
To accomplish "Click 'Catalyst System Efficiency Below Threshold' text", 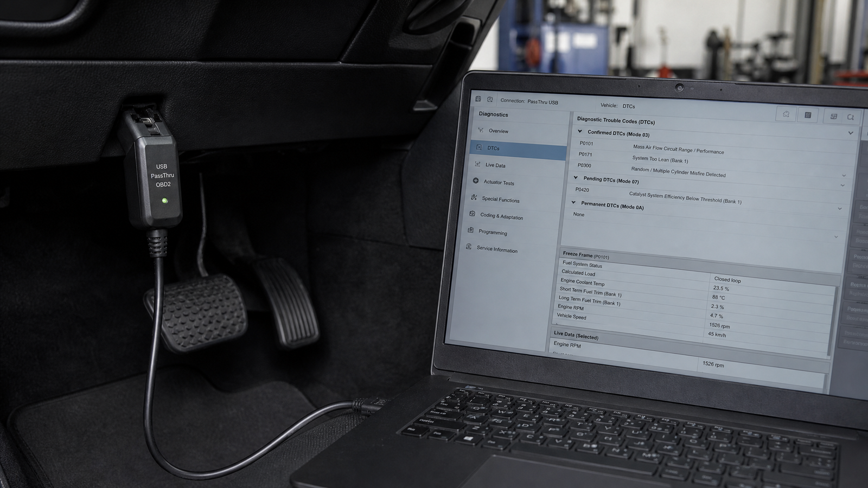I will click(685, 198).
